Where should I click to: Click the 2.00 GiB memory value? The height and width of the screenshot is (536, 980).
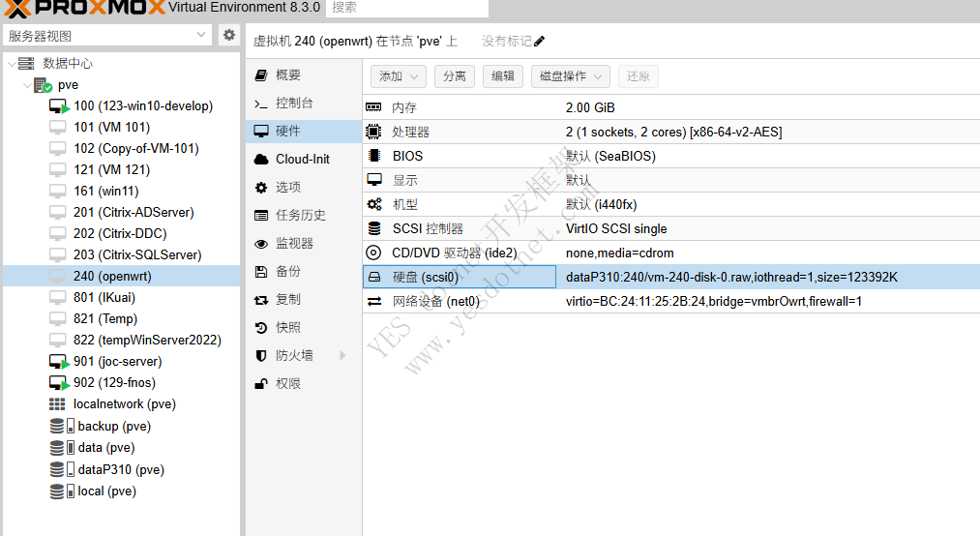pos(590,107)
